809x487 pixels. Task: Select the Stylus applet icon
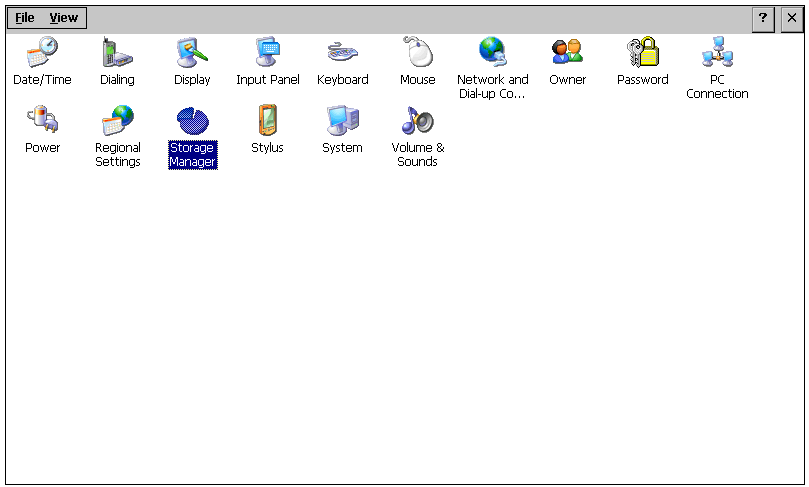point(267,121)
